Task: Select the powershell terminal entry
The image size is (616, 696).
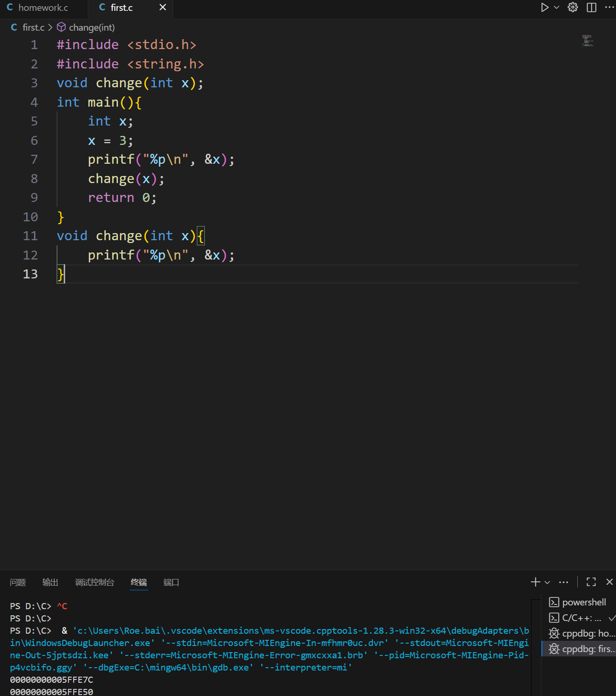Action: click(579, 602)
